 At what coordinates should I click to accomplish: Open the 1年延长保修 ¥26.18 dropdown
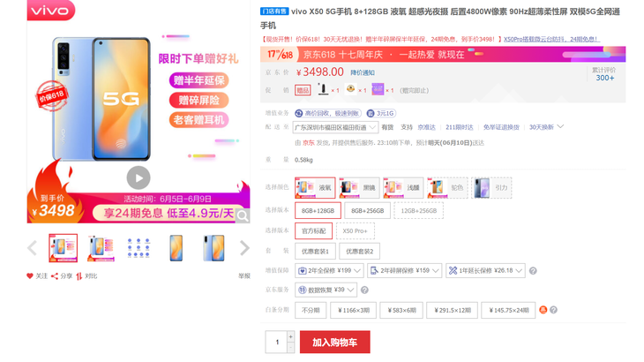point(485,270)
